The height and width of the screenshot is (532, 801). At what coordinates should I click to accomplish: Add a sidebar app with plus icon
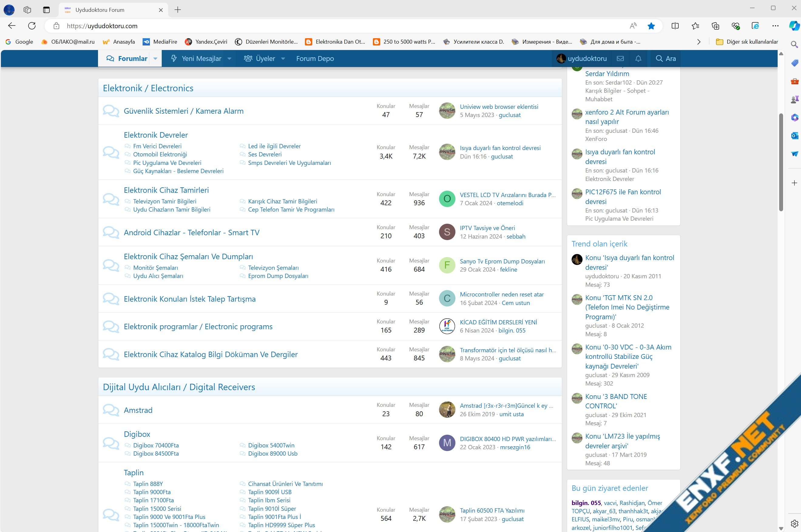794,183
